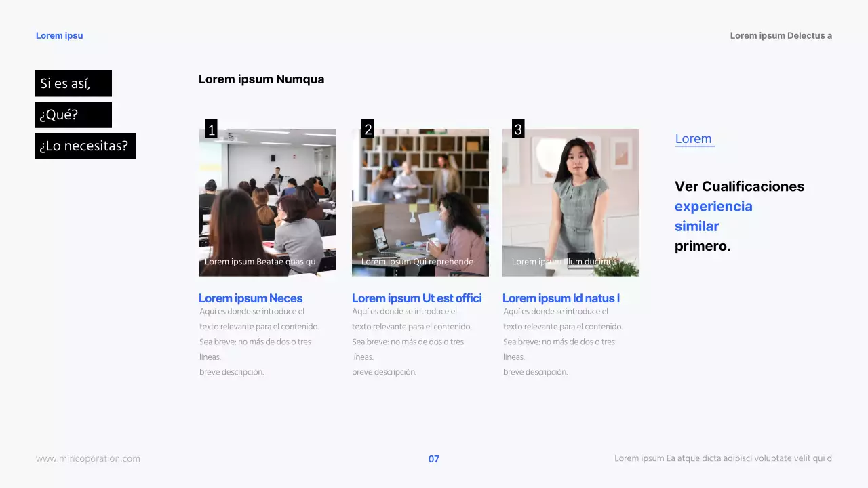Click the blue 'experiencia' highlighted word
Image resolution: width=868 pixels, height=488 pixels.
pyautogui.click(x=713, y=206)
